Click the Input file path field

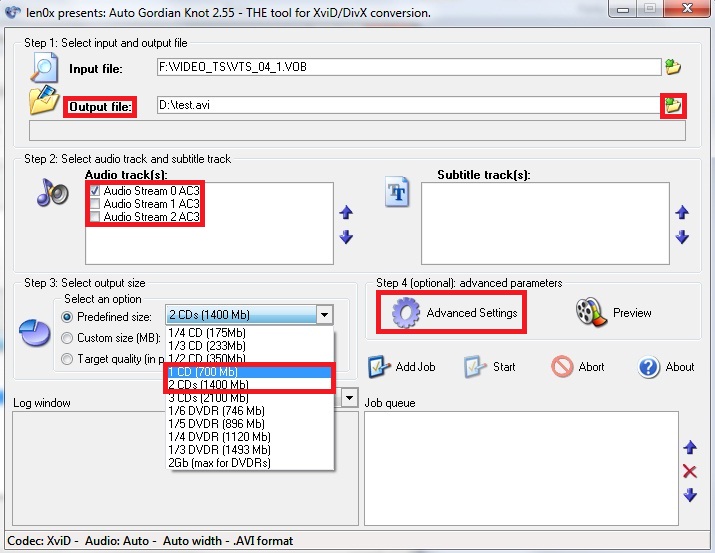pos(409,67)
